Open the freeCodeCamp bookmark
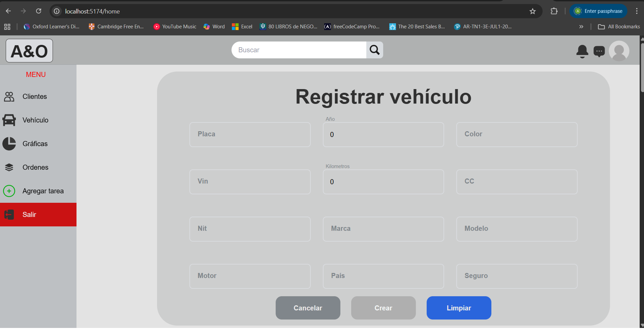The height and width of the screenshot is (332, 644). (x=352, y=26)
